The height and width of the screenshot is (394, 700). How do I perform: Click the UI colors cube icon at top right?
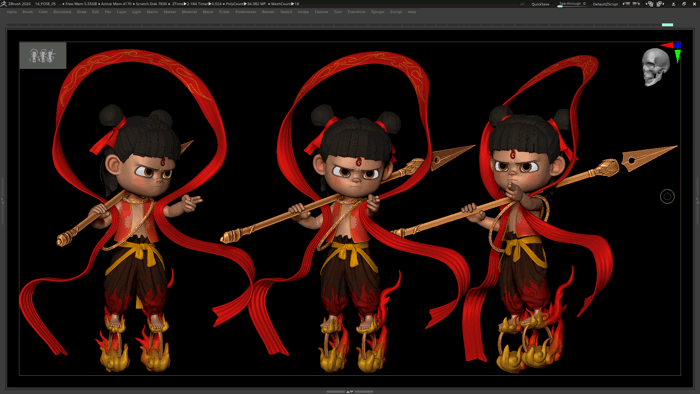[x=650, y=4]
